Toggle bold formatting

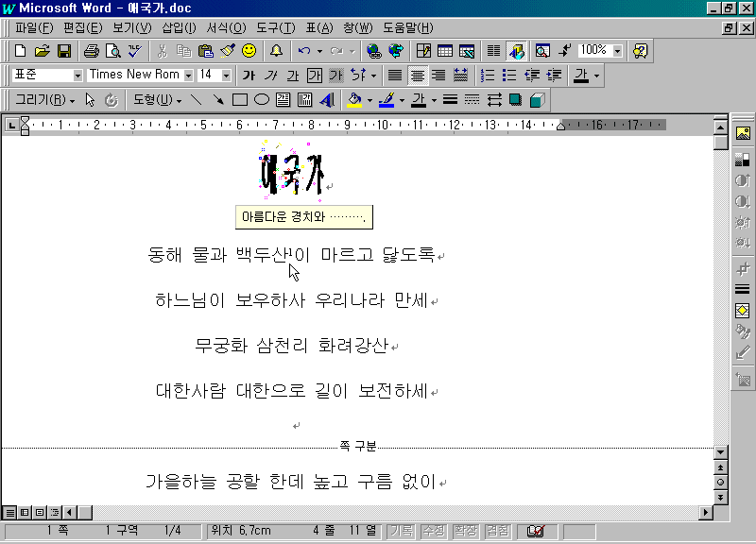(249, 76)
